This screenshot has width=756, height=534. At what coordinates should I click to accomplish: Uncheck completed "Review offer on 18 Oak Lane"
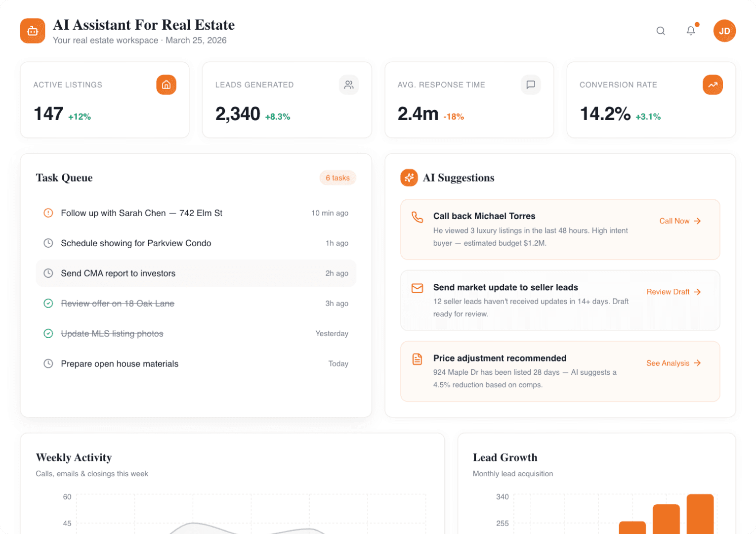tap(48, 303)
